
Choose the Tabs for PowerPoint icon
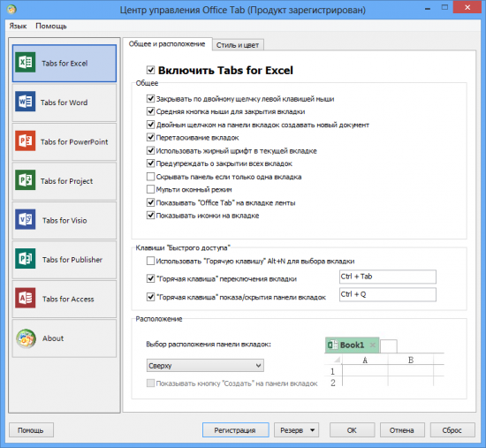pyautogui.click(x=26, y=140)
